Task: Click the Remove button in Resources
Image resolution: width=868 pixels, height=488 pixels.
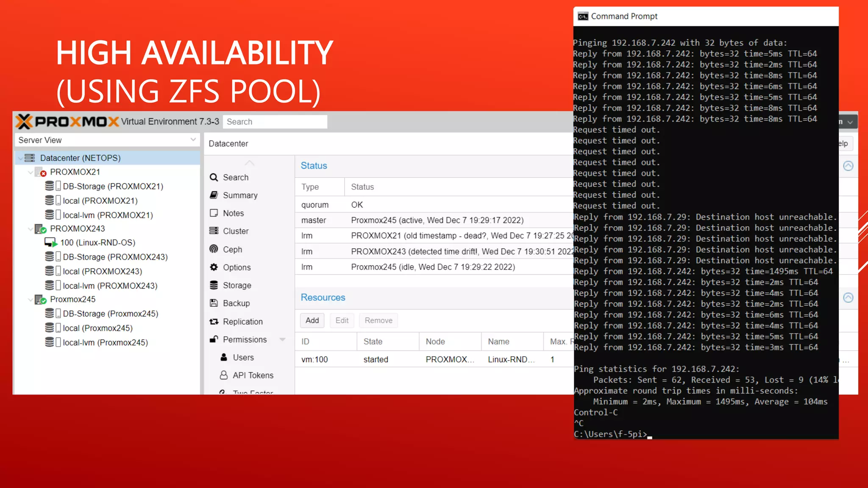Action: tap(378, 321)
